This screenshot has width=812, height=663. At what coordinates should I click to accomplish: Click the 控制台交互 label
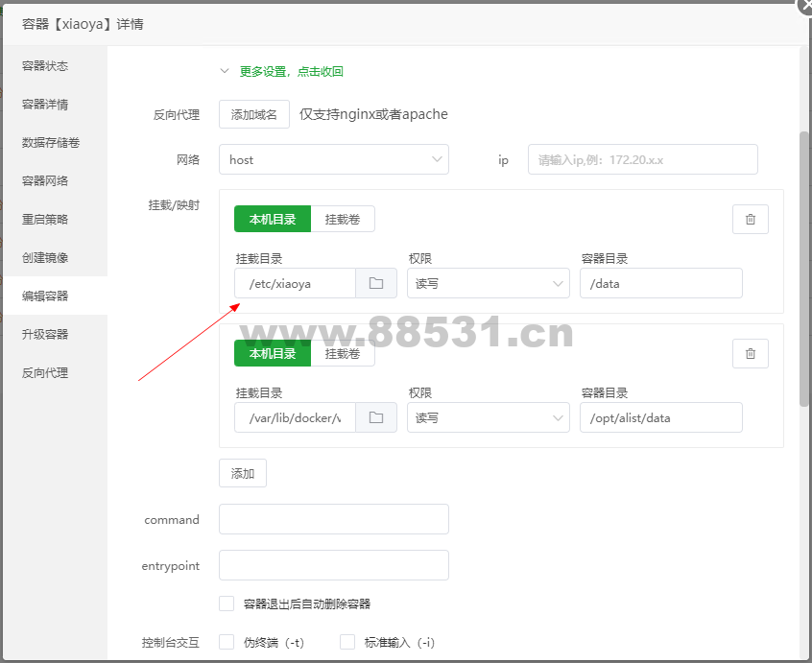[x=171, y=642]
